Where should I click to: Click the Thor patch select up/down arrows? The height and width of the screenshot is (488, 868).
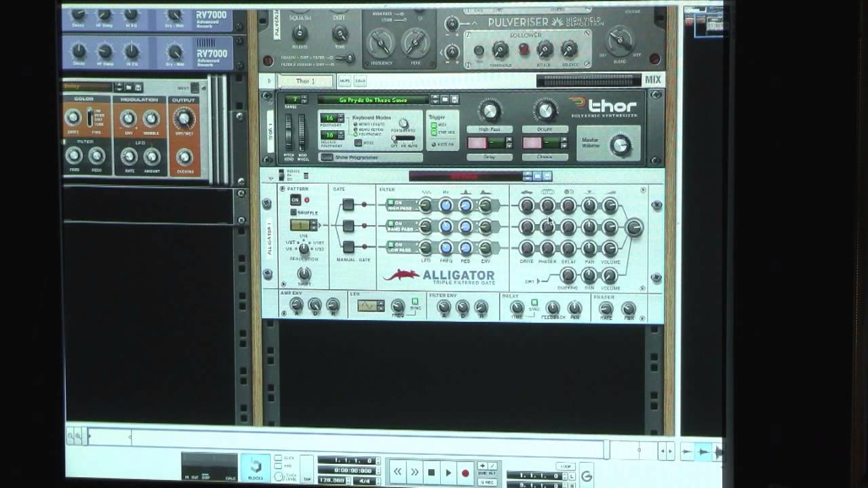[x=435, y=99]
